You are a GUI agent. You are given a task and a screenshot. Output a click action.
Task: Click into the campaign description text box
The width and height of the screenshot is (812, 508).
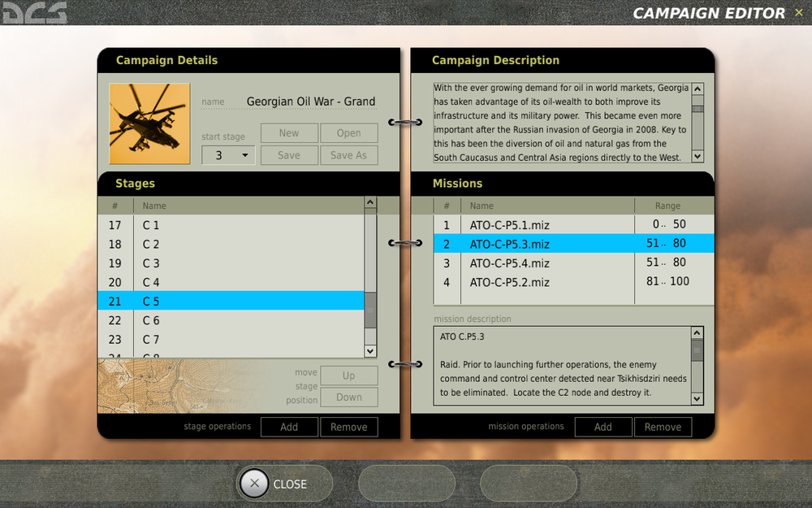pos(562,123)
